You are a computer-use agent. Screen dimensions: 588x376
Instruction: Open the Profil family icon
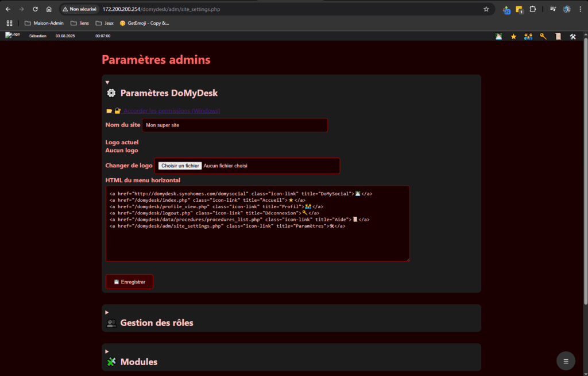coord(528,36)
